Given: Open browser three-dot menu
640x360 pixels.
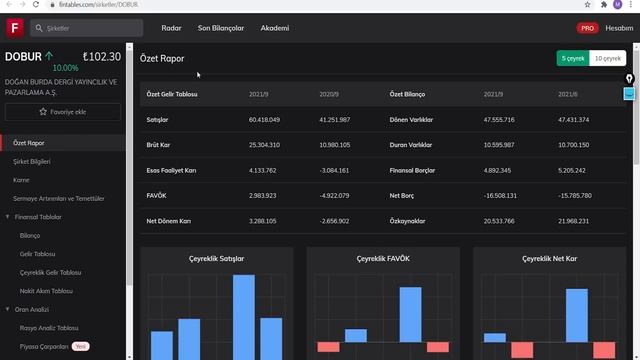Looking at the screenshot, I should (631, 4).
